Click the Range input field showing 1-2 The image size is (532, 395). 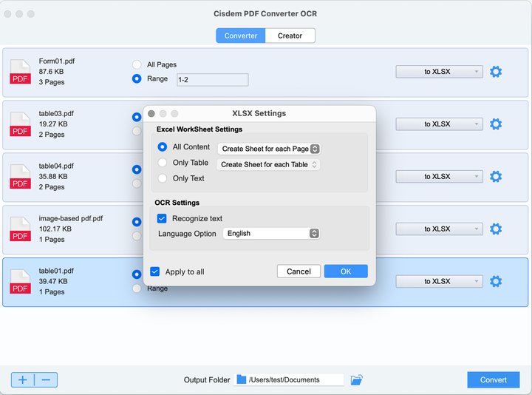[x=212, y=80]
